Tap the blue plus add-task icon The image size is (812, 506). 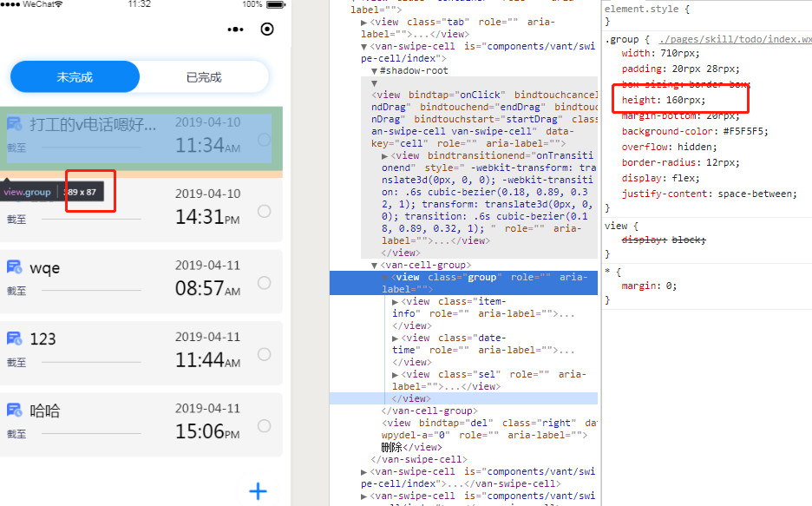258,491
